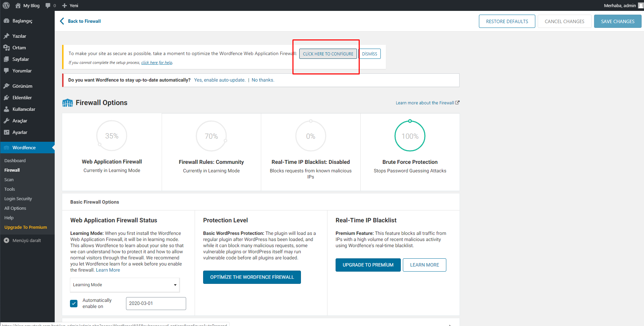The height and width of the screenshot is (326, 644).
Task: Click the Learn More link in Learning Mode description
Action: click(108, 270)
